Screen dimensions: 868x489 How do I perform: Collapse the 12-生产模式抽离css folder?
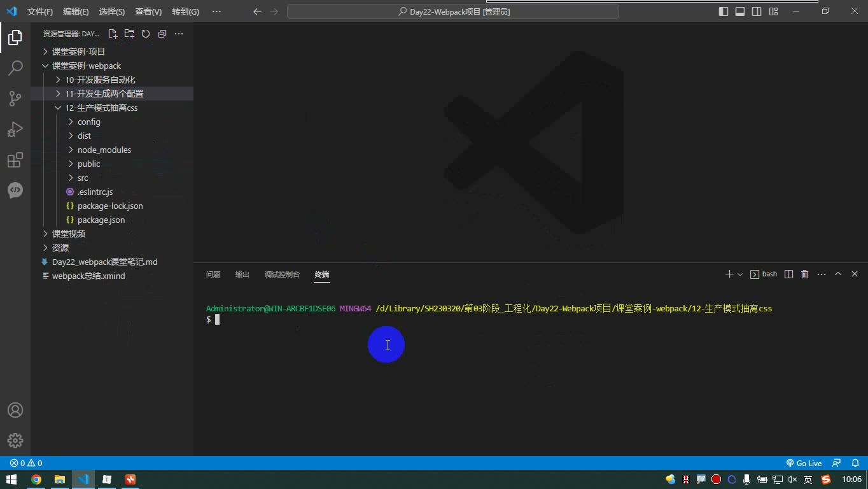pos(112,108)
